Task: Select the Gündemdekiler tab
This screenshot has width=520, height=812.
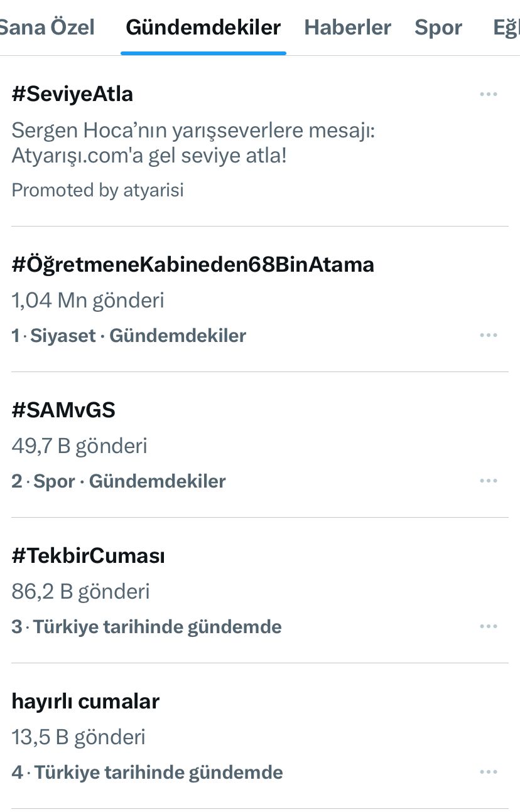Action: (x=203, y=28)
